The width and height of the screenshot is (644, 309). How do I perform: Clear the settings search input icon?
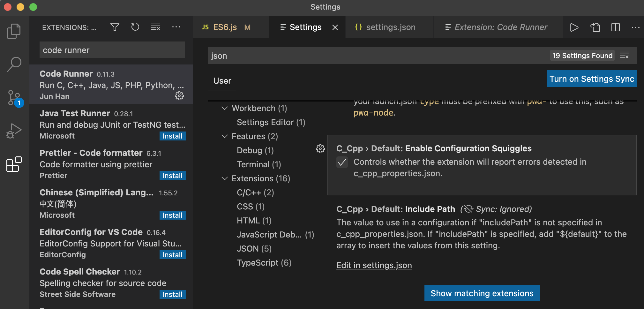click(624, 56)
